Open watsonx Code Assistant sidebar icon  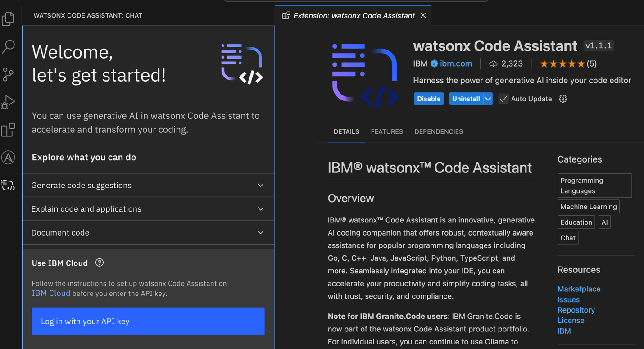click(8, 185)
